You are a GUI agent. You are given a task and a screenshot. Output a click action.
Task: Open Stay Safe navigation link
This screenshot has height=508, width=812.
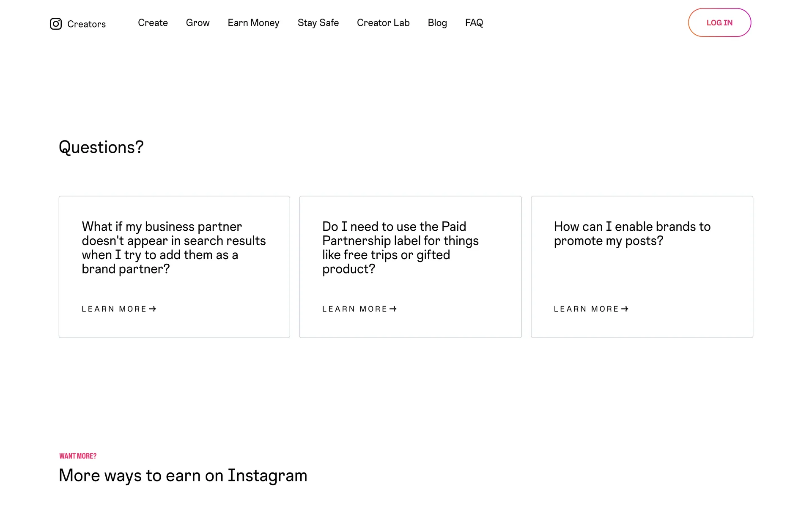tap(318, 23)
